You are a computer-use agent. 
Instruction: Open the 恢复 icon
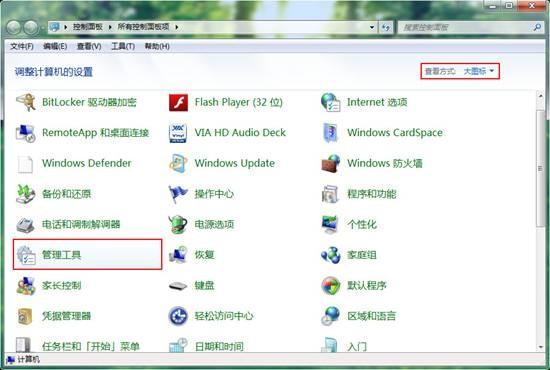[178, 255]
